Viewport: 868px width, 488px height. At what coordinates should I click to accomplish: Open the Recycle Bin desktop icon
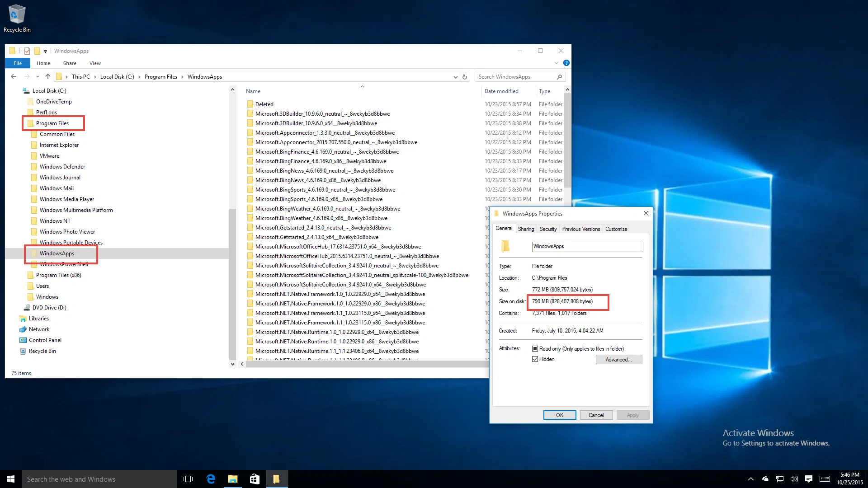[x=17, y=19]
